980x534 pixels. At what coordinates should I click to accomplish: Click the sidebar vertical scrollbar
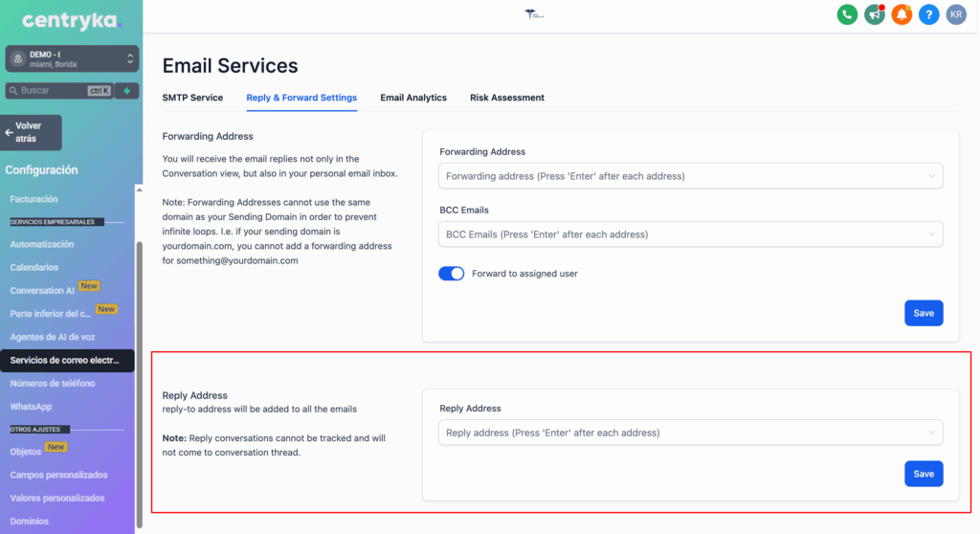pyautogui.click(x=140, y=383)
